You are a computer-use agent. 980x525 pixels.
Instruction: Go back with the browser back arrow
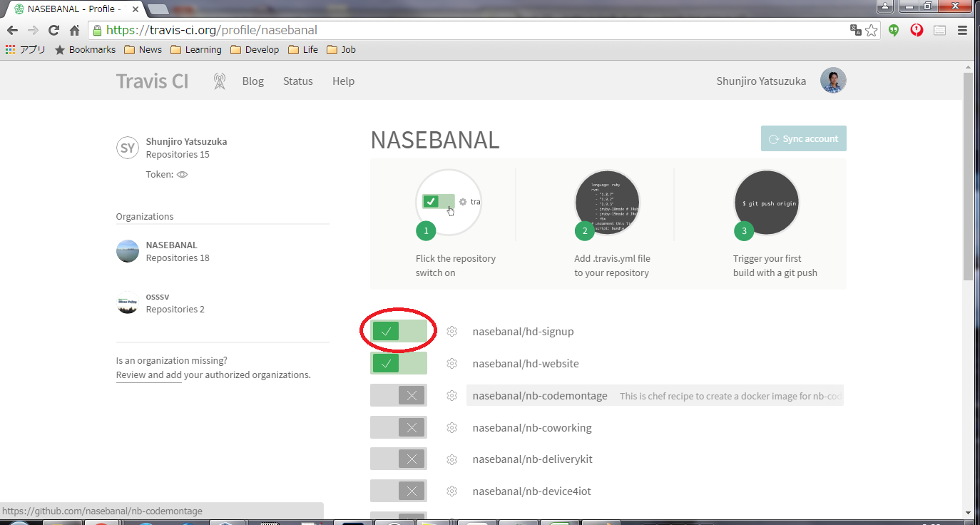coord(12,30)
